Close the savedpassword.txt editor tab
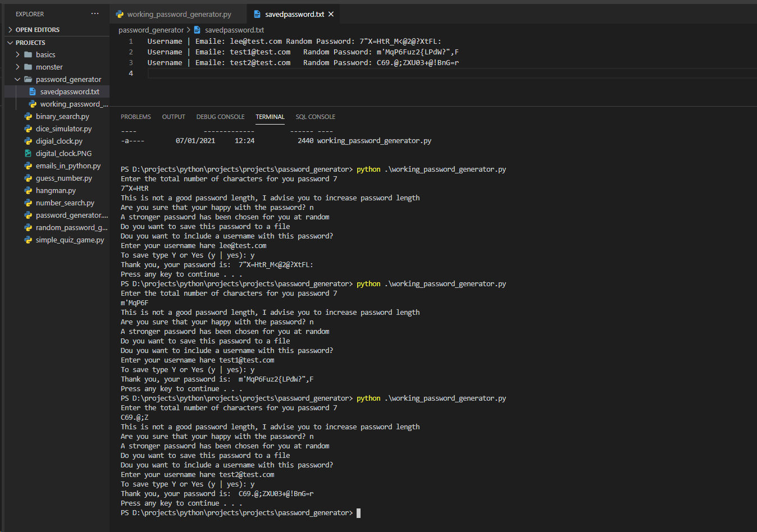757x532 pixels. click(331, 14)
